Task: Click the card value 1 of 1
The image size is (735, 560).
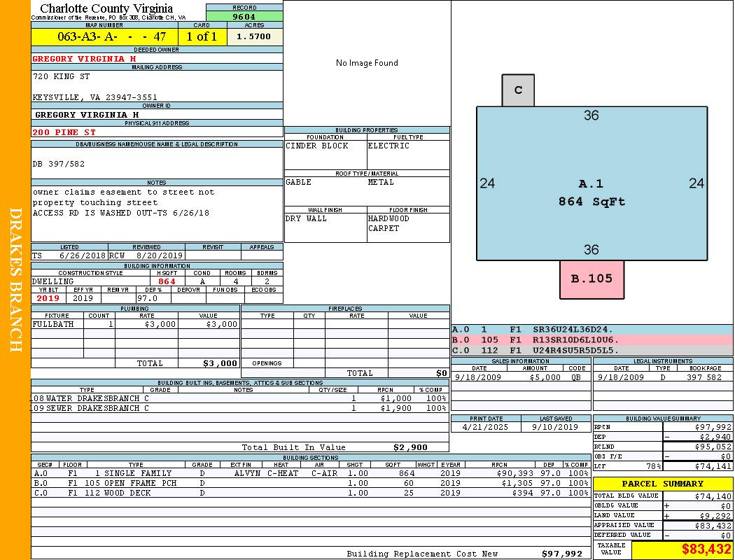Action: click(x=202, y=36)
